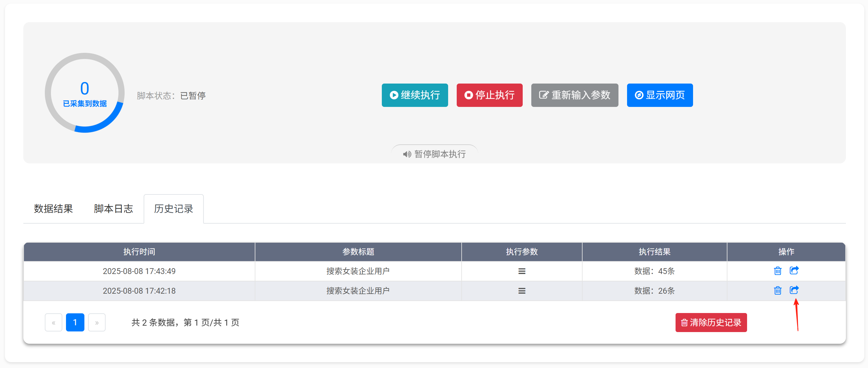Screen dimensions: 868x368
Task: Select page 1 in pagination
Action: coord(75,323)
